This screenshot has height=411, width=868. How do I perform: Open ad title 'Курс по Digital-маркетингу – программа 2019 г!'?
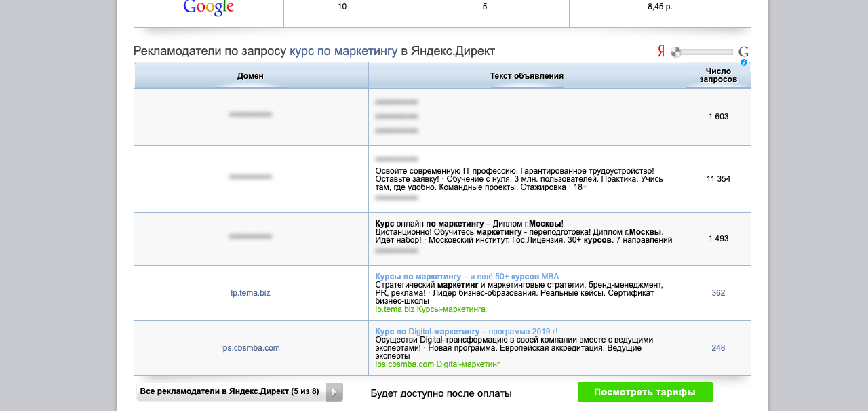point(467,332)
